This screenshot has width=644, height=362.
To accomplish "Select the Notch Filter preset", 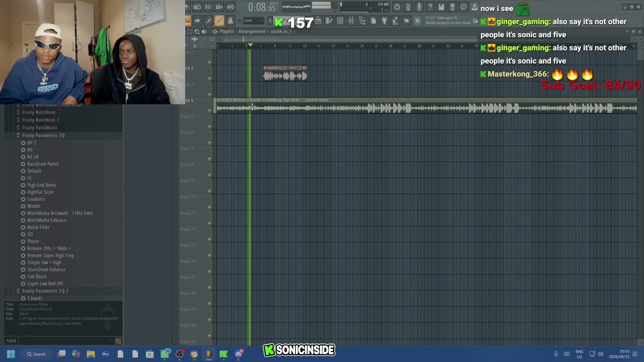I will 38,227.
